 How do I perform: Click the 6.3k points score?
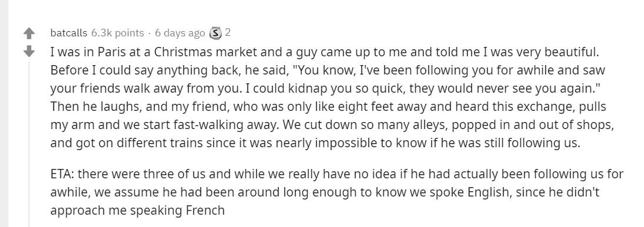click(118, 33)
